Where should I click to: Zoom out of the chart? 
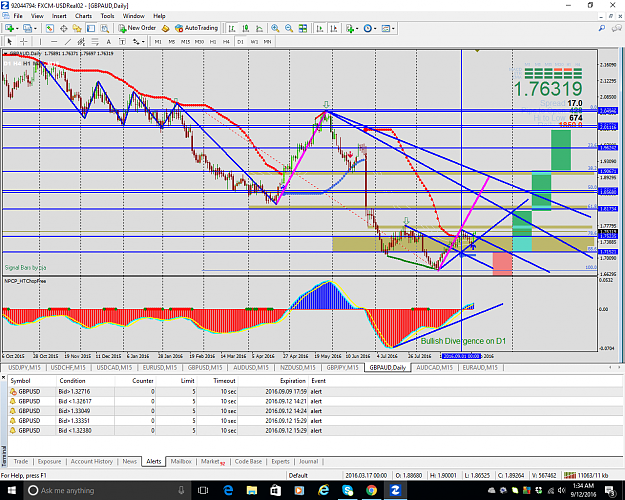point(289,28)
